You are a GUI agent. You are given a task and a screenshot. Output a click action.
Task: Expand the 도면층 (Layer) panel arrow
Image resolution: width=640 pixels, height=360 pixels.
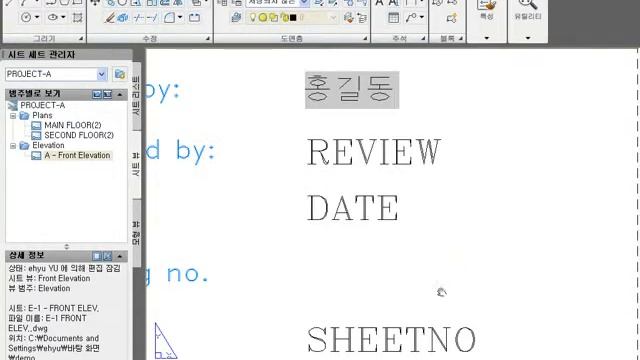point(365,38)
